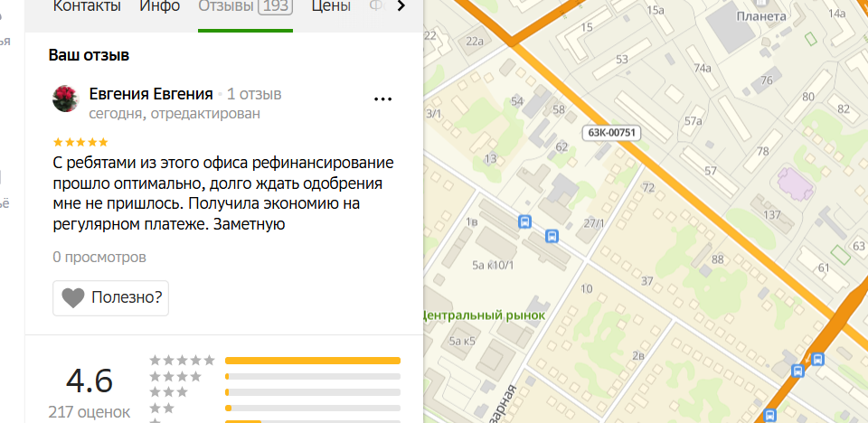Click building number 37 on the map
This screenshot has width=868, height=423.
click(x=647, y=281)
